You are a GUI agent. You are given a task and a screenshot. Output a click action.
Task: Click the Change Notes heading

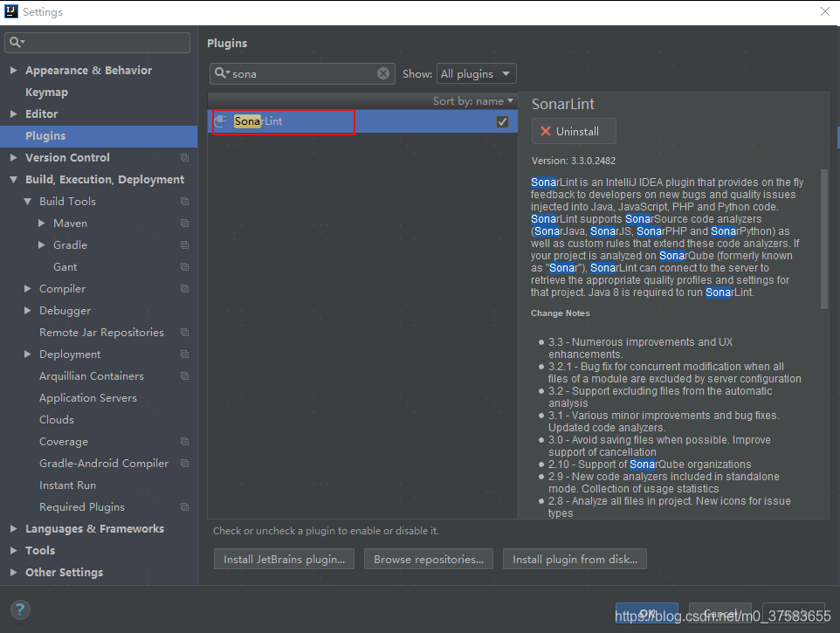[x=561, y=313]
